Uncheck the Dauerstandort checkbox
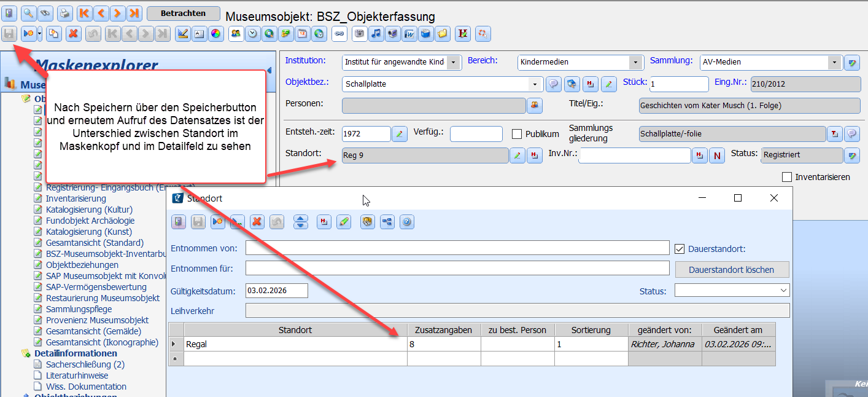 coord(679,249)
